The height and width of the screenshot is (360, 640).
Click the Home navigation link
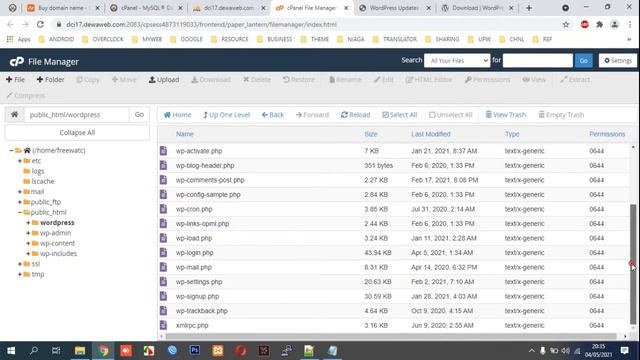pos(178,115)
